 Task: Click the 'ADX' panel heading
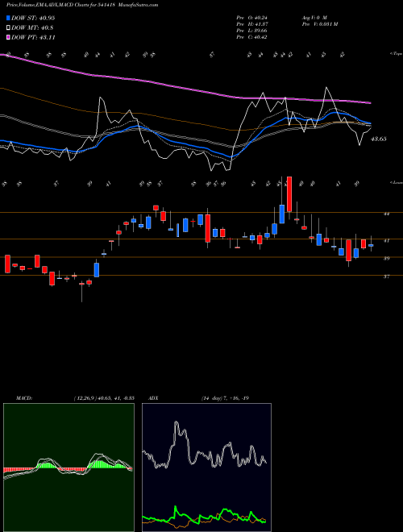pyautogui.click(x=153, y=398)
